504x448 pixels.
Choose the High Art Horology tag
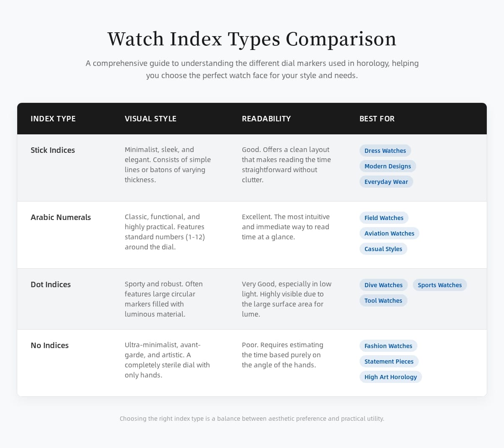(x=391, y=377)
